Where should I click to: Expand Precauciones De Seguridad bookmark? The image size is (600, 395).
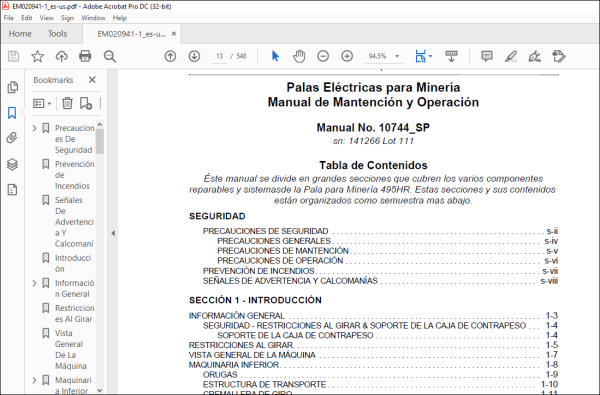[34, 128]
